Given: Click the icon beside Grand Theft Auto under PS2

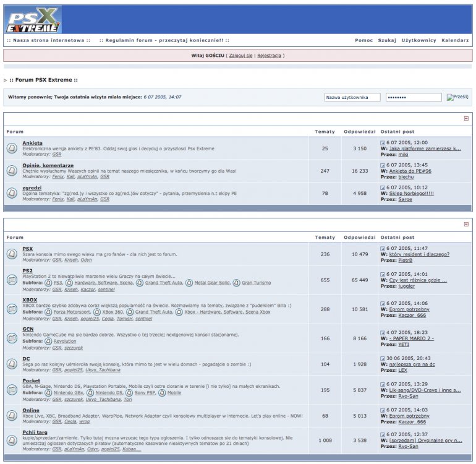Looking at the screenshot, I should pos(140,283).
